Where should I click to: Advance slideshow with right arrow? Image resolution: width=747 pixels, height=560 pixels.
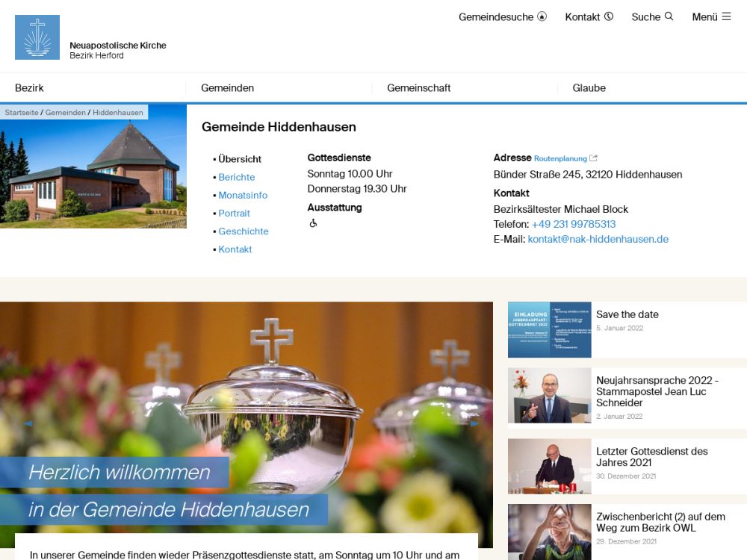[x=474, y=423]
